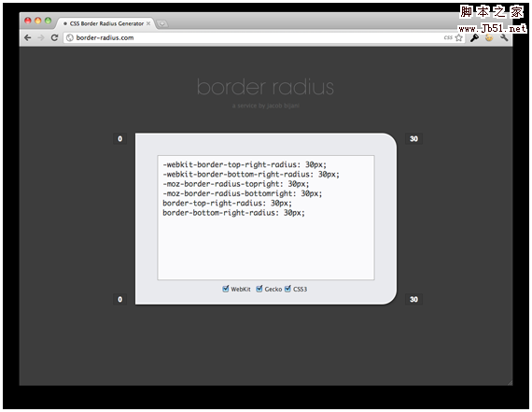
Task: Open the 'a service by jacob bijani' link
Action: point(266,106)
